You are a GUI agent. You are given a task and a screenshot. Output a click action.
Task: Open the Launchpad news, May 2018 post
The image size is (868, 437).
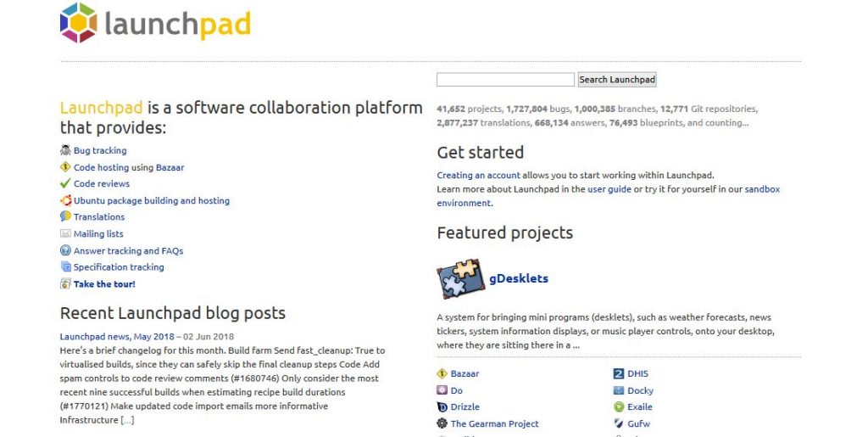[117, 336]
